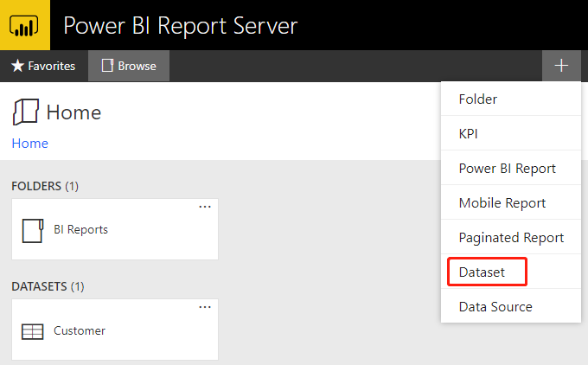
Task: Switch to the Browse tab
Action: (x=129, y=66)
